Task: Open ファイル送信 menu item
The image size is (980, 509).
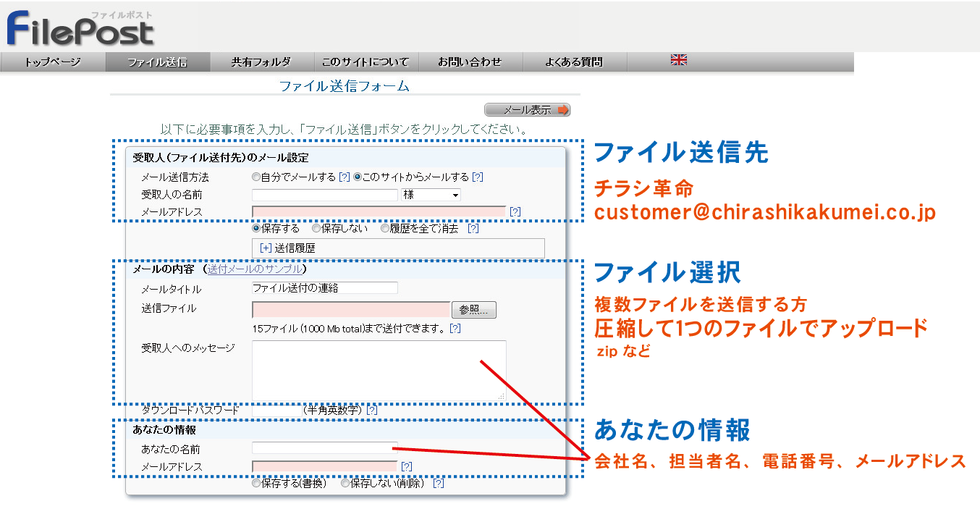Action: (157, 62)
